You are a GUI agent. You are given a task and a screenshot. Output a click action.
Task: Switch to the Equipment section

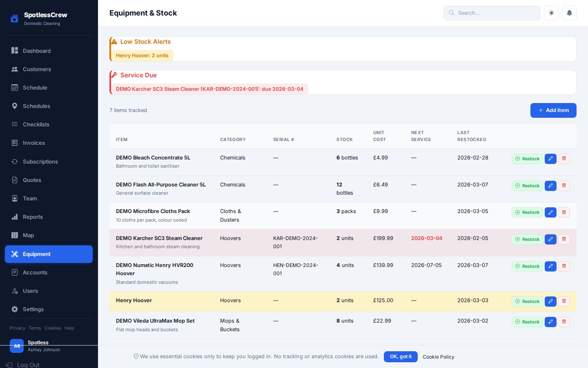pyautogui.click(x=36, y=254)
